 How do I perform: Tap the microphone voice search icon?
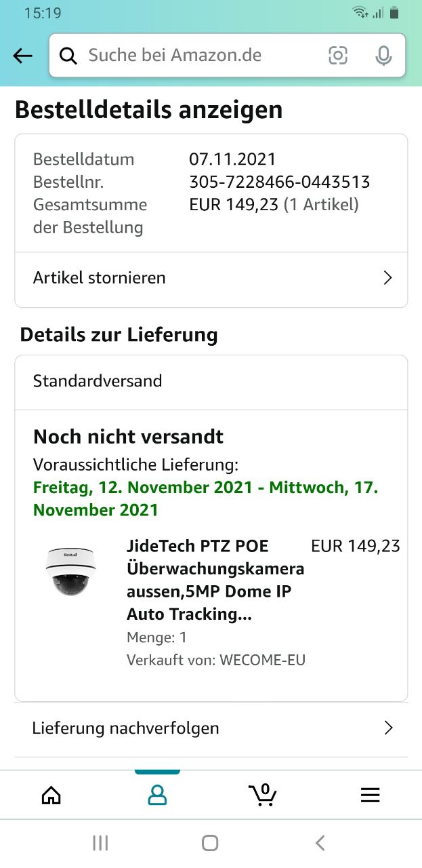[x=383, y=56]
